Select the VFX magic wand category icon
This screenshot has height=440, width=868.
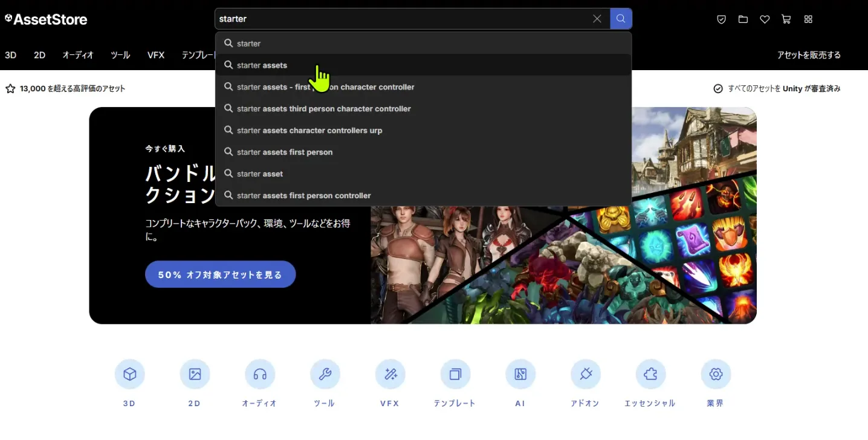[390, 375]
